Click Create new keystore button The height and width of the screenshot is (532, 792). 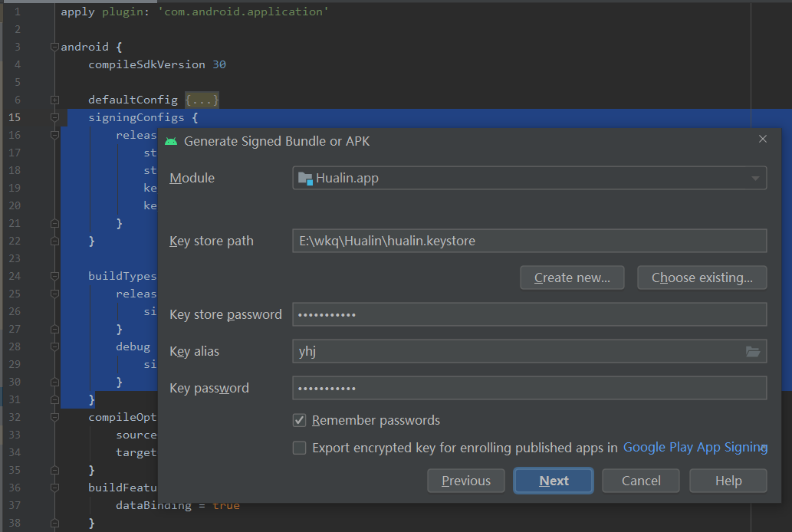[572, 277]
